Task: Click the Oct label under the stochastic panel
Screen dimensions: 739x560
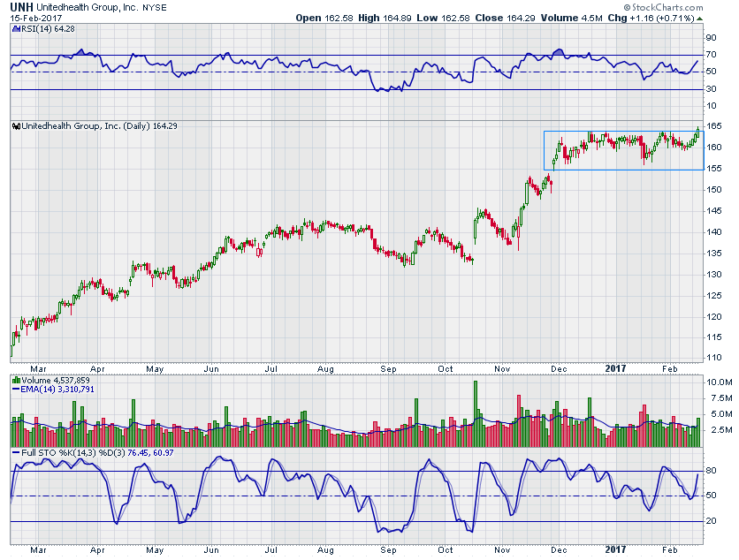Action: (446, 550)
